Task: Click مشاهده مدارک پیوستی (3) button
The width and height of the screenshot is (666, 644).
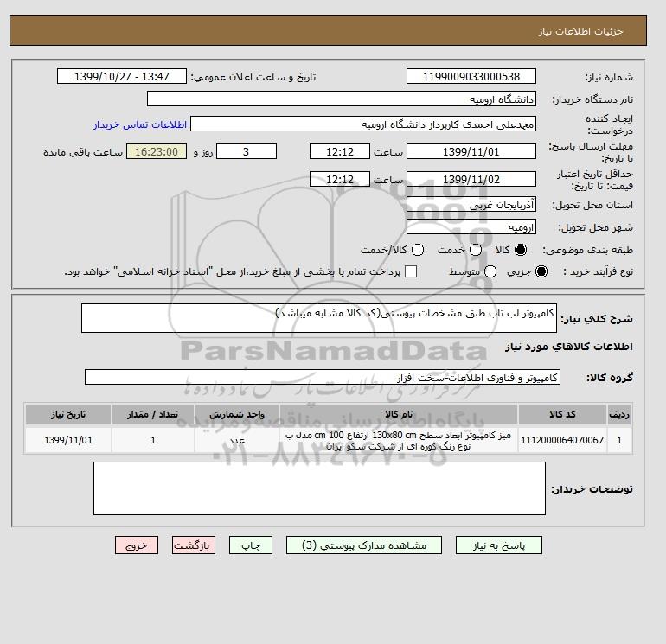Action: (364, 545)
